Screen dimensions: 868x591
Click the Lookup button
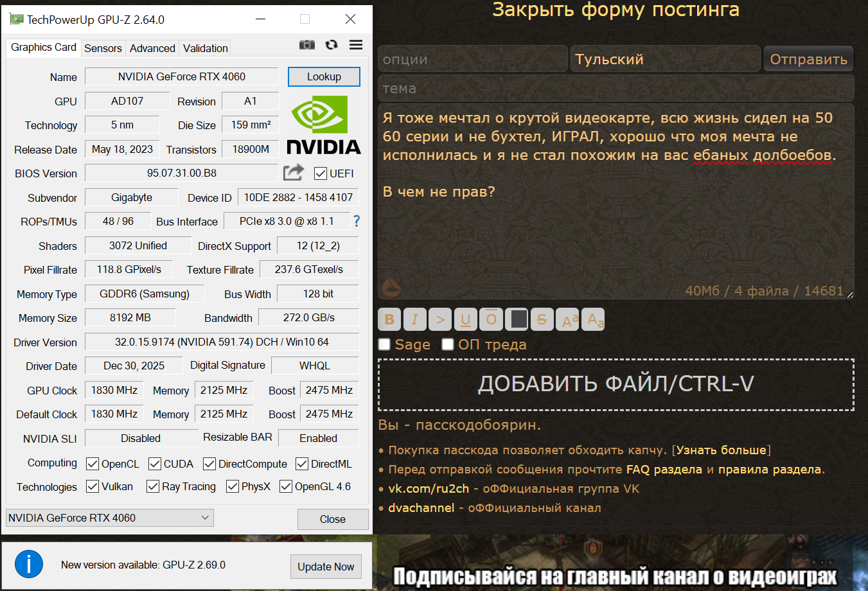pos(324,76)
